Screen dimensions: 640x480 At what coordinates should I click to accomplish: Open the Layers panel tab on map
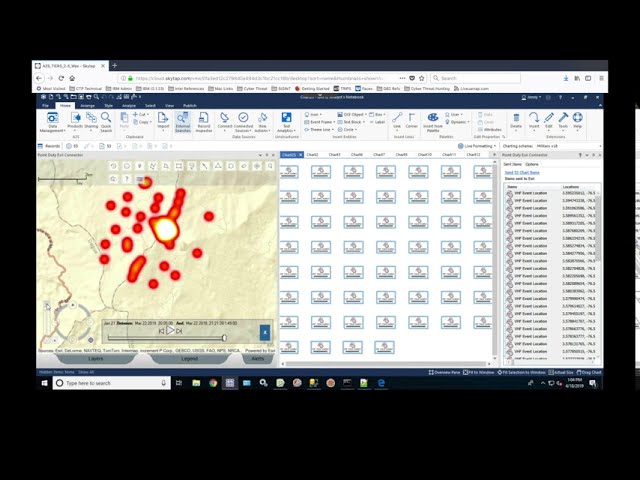click(x=96, y=358)
